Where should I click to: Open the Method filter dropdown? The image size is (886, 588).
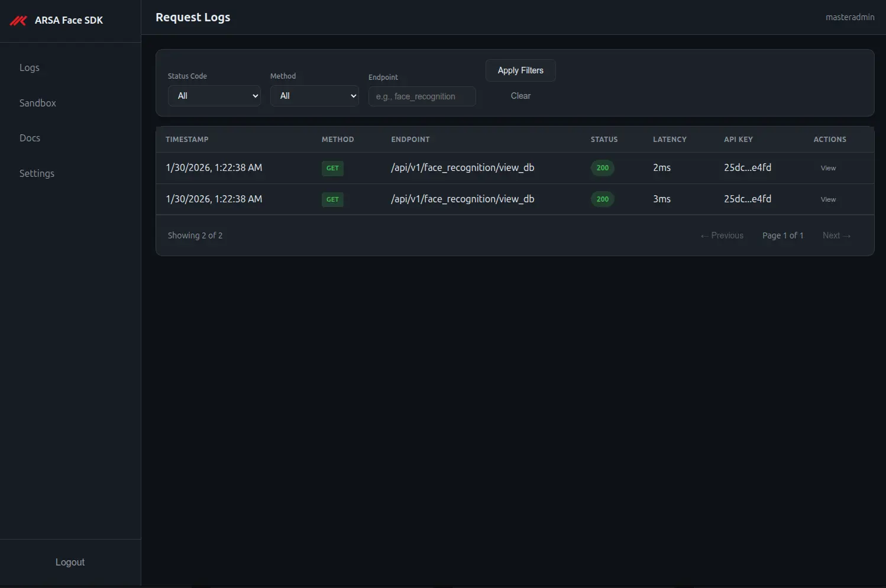click(314, 95)
